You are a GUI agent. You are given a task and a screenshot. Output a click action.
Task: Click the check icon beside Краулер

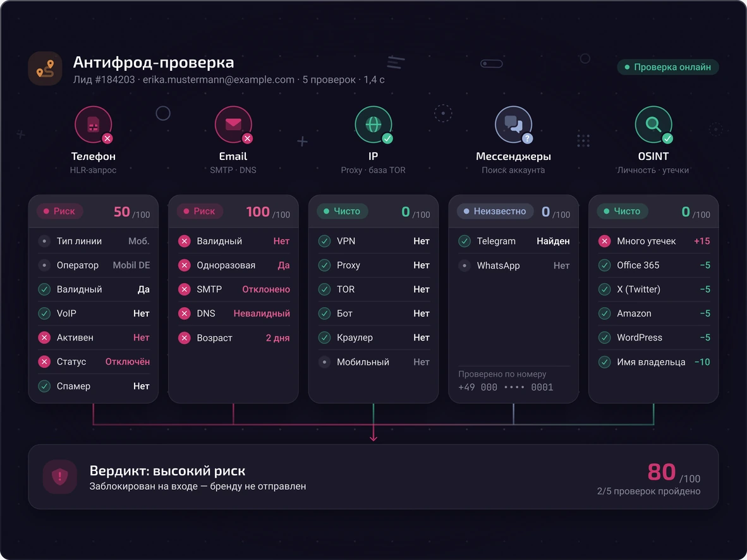[x=324, y=338]
